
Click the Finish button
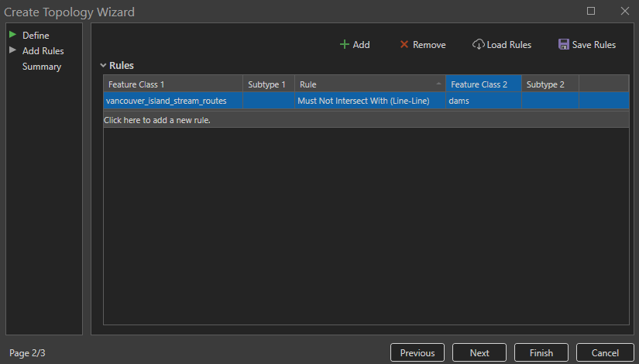(x=541, y=352)
